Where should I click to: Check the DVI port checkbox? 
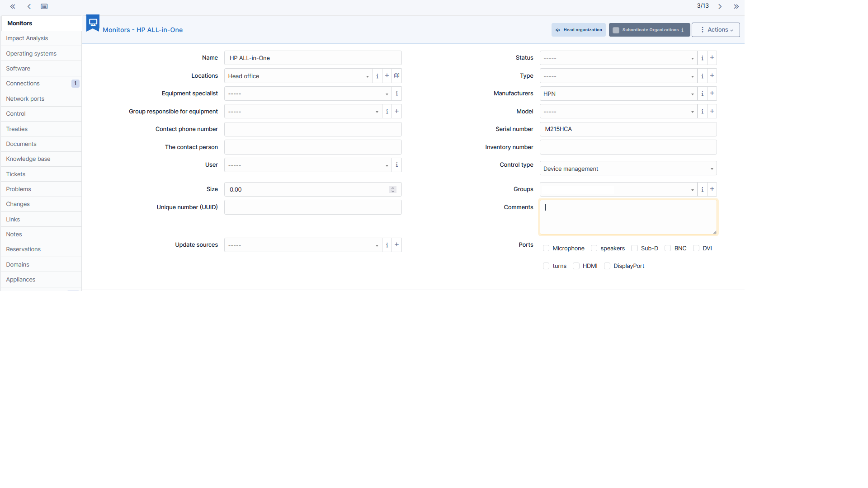(696, 248)
